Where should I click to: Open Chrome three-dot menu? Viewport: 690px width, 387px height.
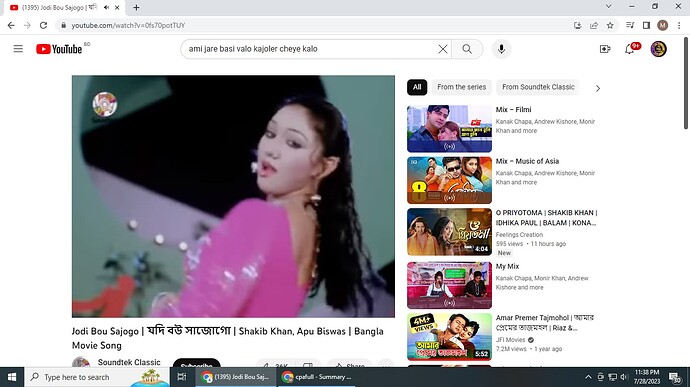point(679,26)
